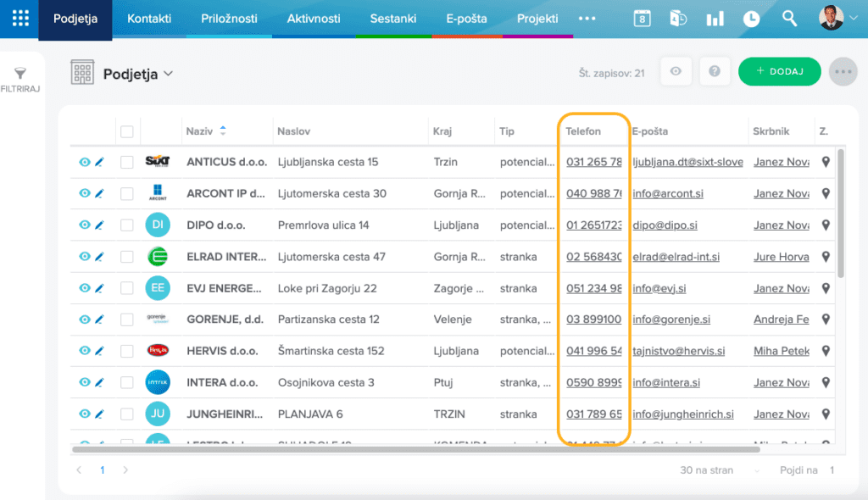Open the clock time tracking icon

pos(751,19)
